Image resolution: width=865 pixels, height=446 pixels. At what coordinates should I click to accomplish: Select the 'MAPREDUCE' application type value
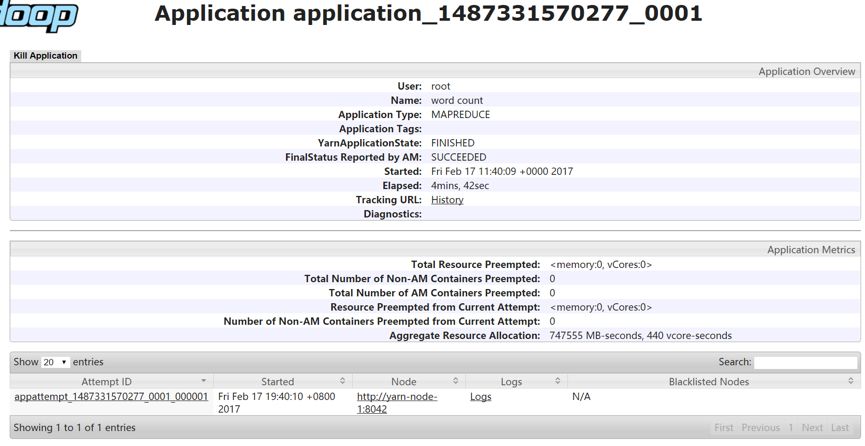coord(460,114)
